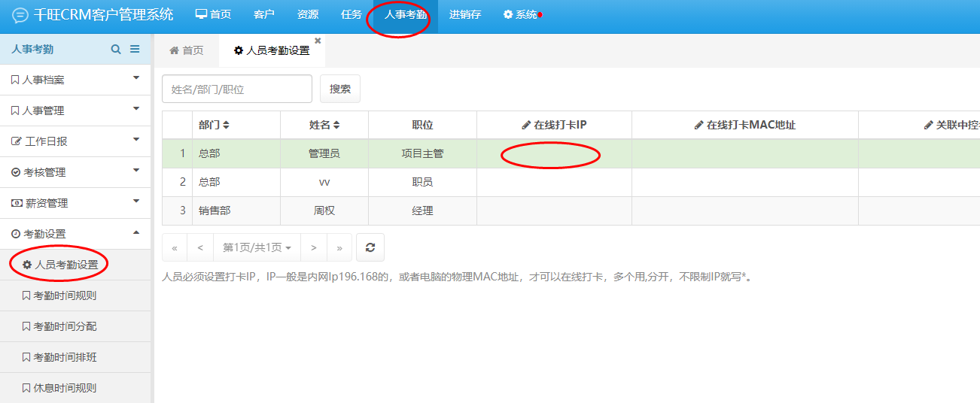
Task: Click row number 2 cell
Action: [178, 182]
